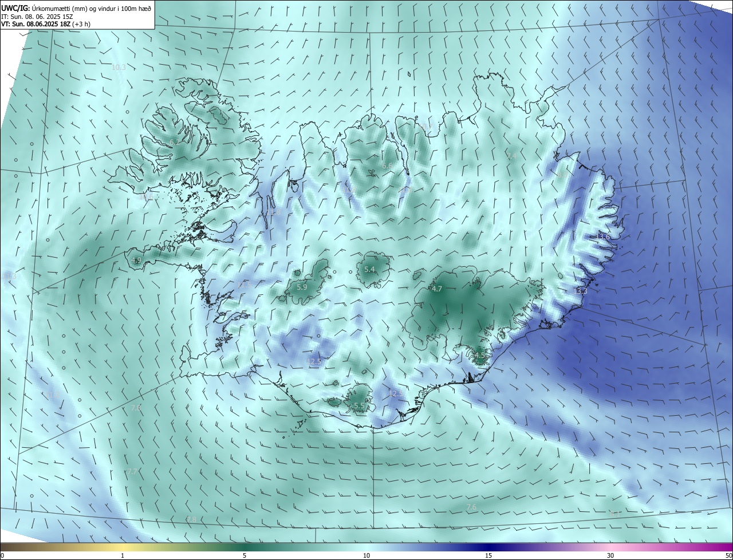Click the 10.6 value label on the map
The image size is (733, 560).
coord(147,197)
